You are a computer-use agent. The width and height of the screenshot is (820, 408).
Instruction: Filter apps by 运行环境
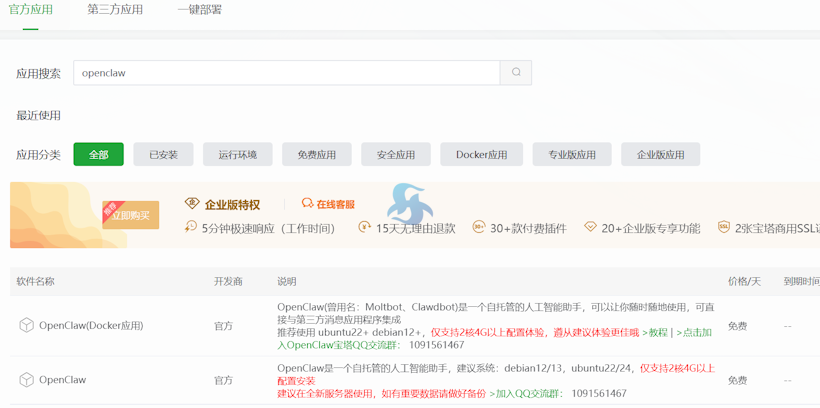pyautogui.click(x=237, y=154)
